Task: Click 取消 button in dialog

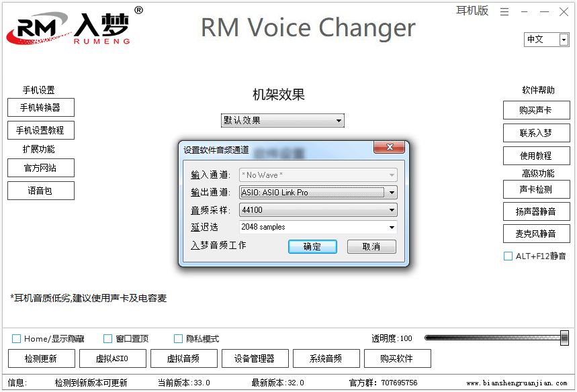Action: click(x=371, y=247)
